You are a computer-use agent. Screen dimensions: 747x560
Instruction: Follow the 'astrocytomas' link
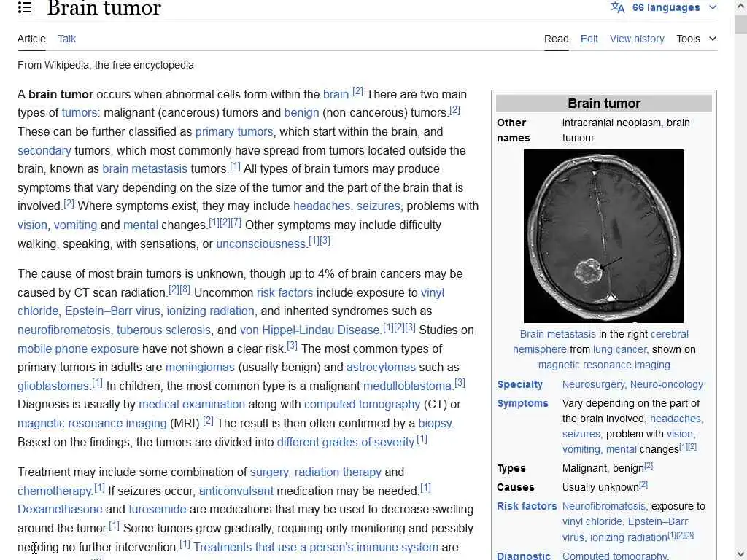(381, 367)
